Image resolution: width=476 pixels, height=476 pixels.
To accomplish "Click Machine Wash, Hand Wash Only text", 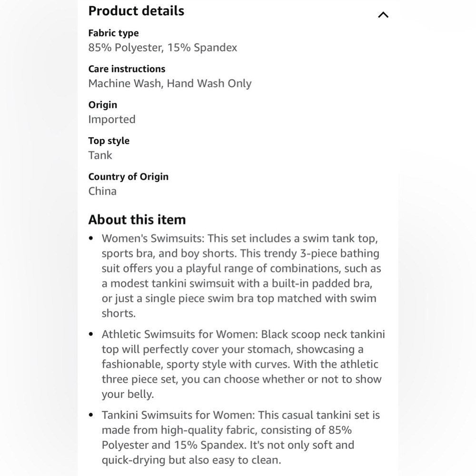I will 170,83.
